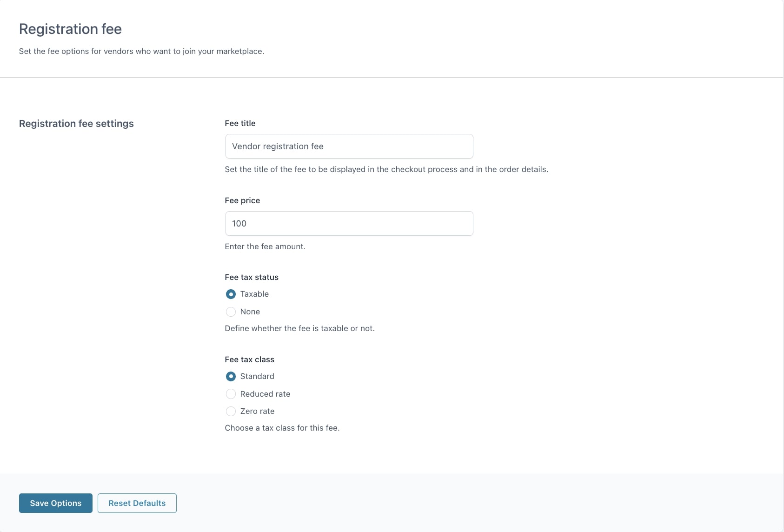This screenshot has width=784, height=532.
Task: Click the fee title checkout display description
Action: pos(386,169)
